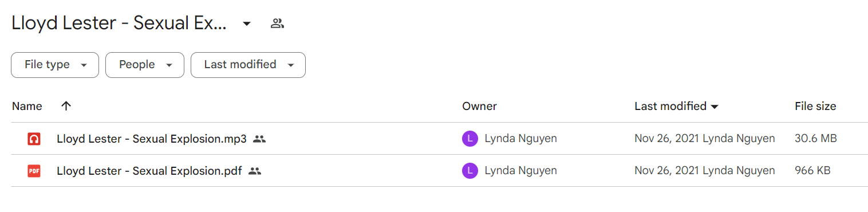Click the File size column header
868x212 pixels.
pos(815,106)
